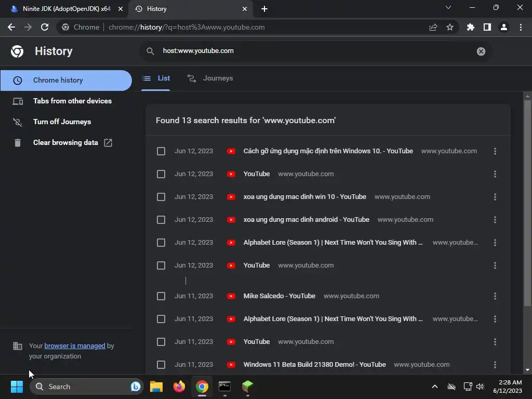The height and width of the screenshot is (399, 532).
Task: Reload the history page
Action: 45,27
